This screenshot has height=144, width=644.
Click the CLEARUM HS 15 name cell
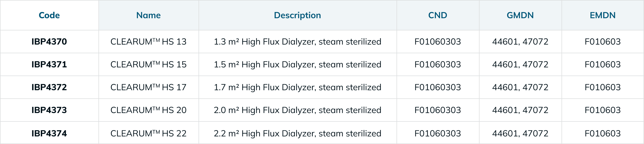148,64
